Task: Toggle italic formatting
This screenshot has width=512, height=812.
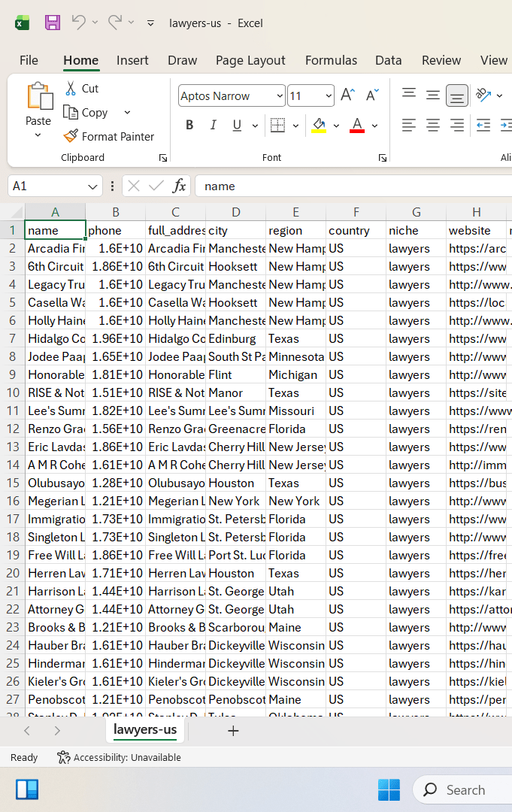Action: point(214,125)
